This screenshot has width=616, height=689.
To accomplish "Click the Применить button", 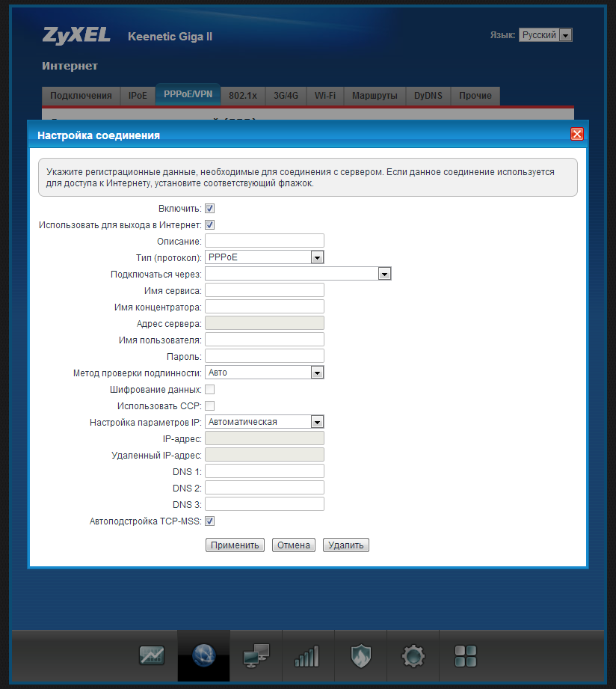I will 235,545.
